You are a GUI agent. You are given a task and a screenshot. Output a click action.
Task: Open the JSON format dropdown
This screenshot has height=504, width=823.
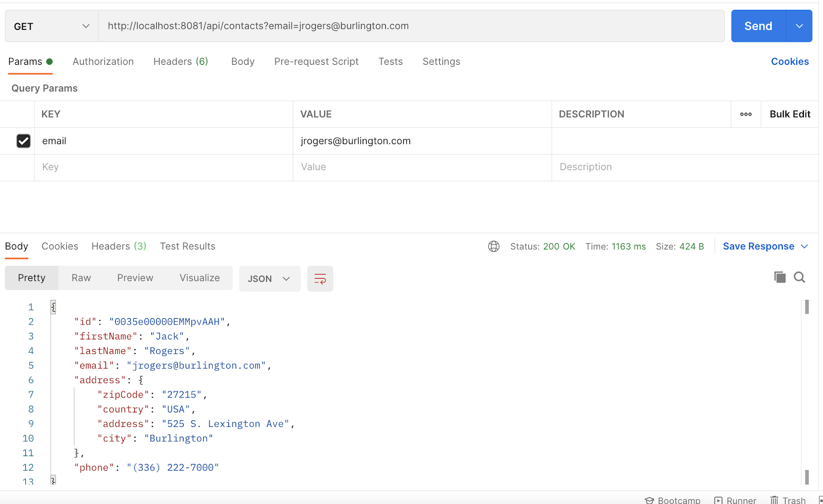click(x=270, y=279)
